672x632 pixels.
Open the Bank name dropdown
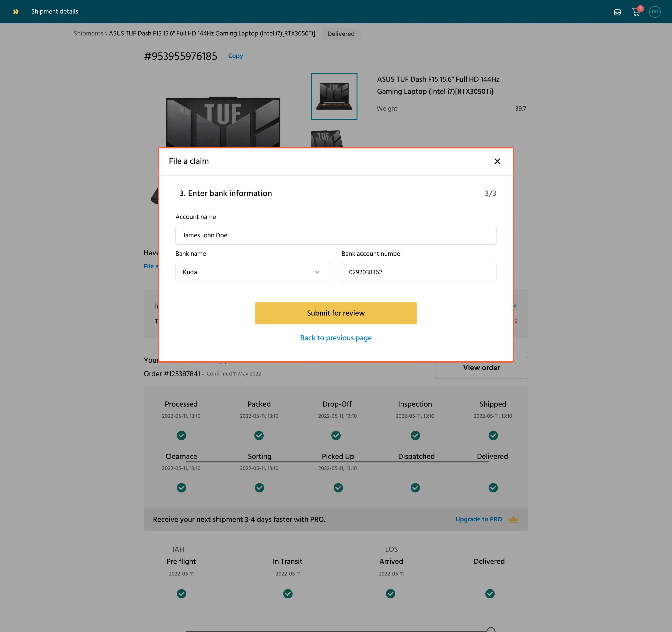point(252,272)
